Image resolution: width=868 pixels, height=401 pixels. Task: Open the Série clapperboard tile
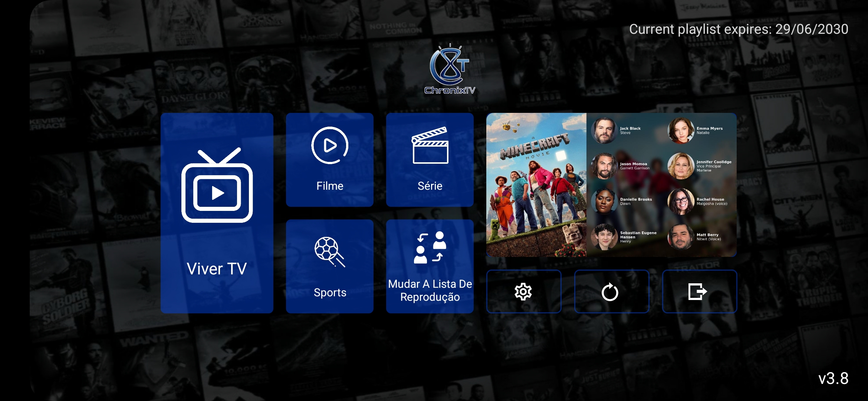click(x=430, y=160)
